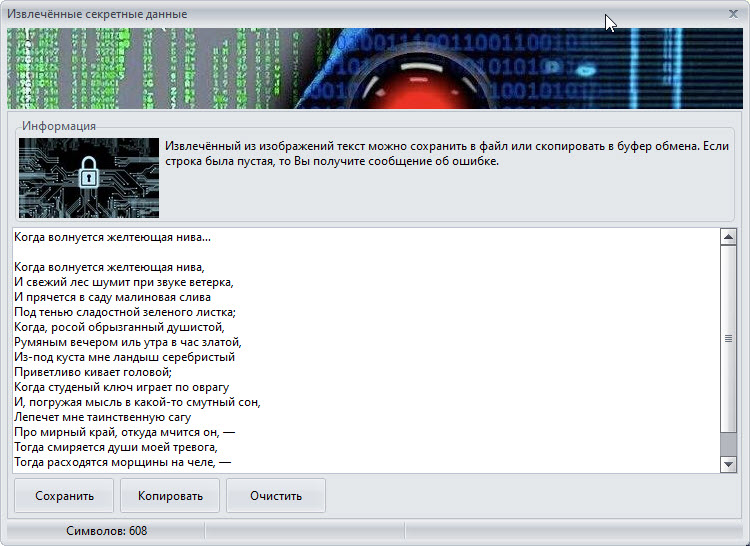The height and width of the screenshot is (546, 750).
Task: Click line Тогда расходятся морщины на челе
Action: pos(122,462)
